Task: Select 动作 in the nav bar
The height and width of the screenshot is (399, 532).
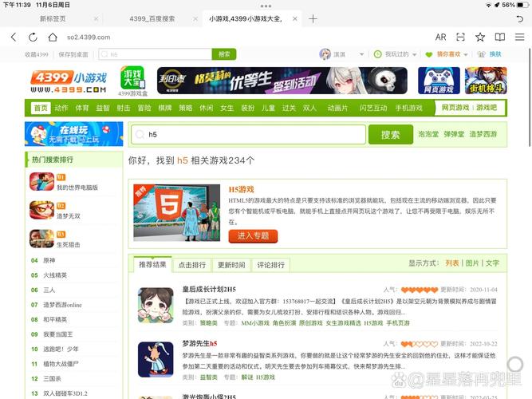Action: click(x=61, y=108)
